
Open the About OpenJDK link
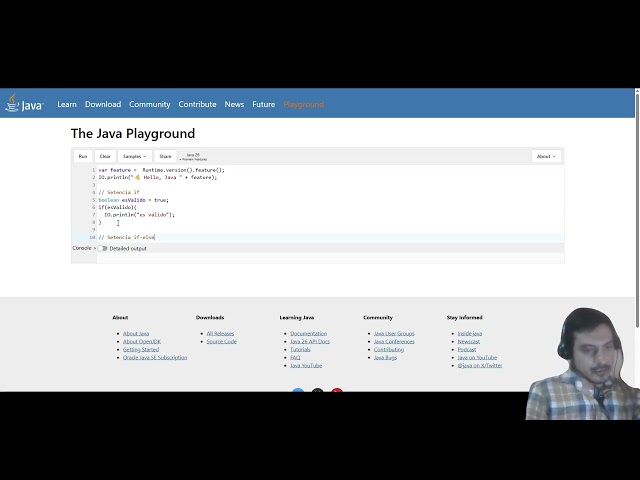142,341
